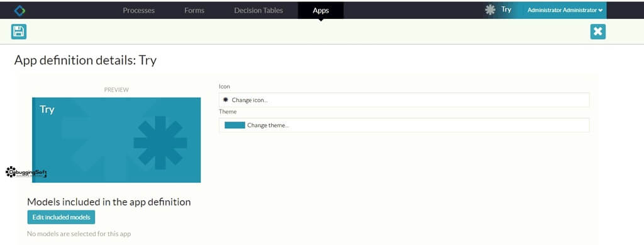The image size is (644, 245).
Task: Click the Edit included models button
Action: pyautogui.click(x=61, y=217)
